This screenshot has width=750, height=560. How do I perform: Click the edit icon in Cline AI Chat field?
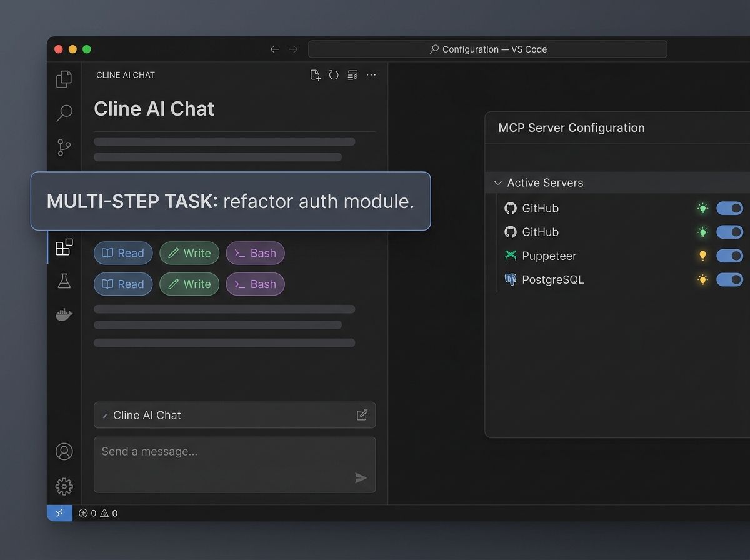362,415
